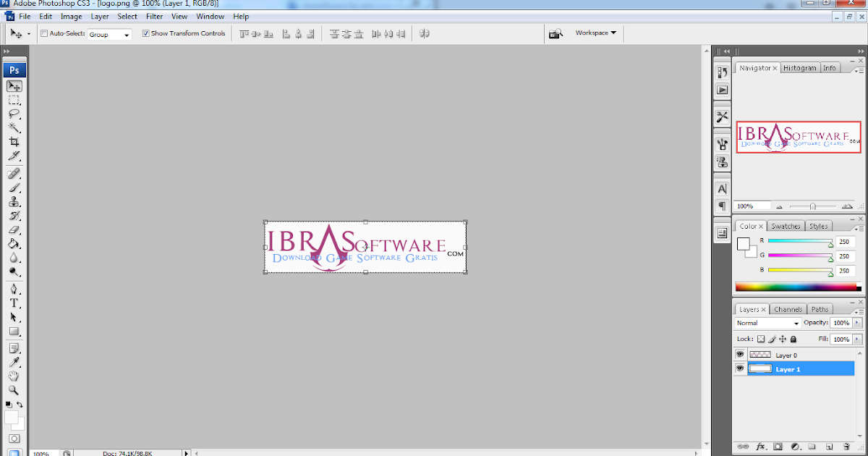The width and height of the screenshot is (868, 456).
Task: Select the Clone Stamp tool
Action: click(14, 202)
